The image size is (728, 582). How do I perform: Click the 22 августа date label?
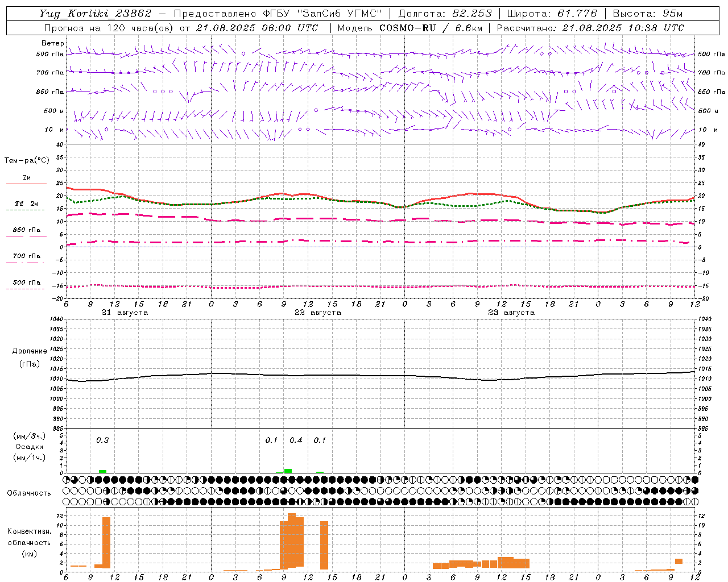point(318,313)
